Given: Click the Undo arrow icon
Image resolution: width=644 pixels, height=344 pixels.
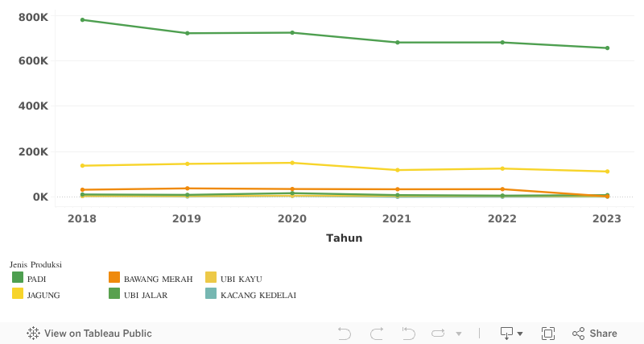Looking at the screenshot, I should click(x=345, y=333).
